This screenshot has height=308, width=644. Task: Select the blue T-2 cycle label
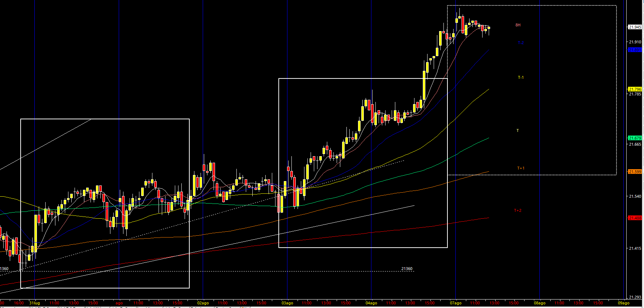pos(521,43)
